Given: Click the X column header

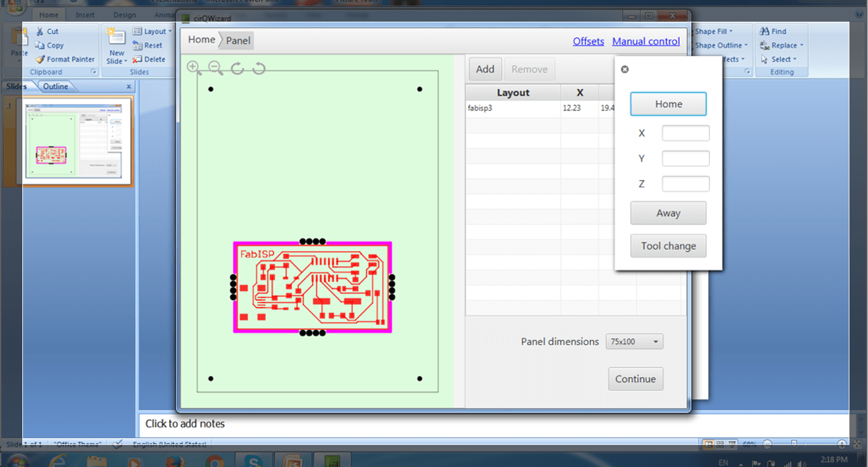Looking at the screenshot, I should pyautogui.click(x=580, y=93).
